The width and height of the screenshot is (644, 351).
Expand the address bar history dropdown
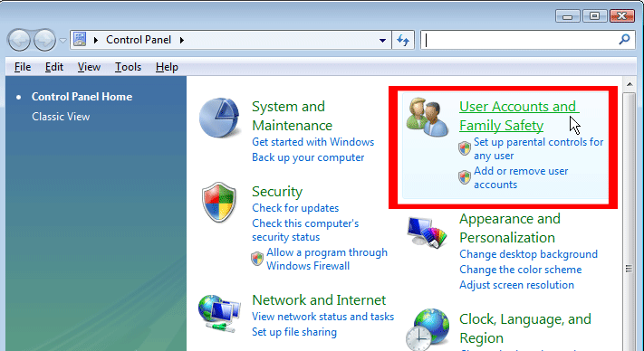pyautogui.click(x=382, y=40)
